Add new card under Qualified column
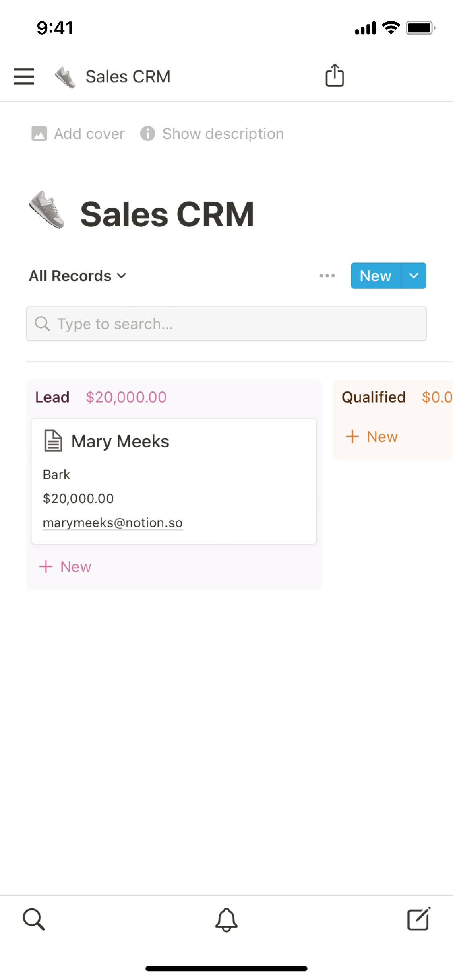The width and height of the screenshot is (453, 980). point(372,437)
